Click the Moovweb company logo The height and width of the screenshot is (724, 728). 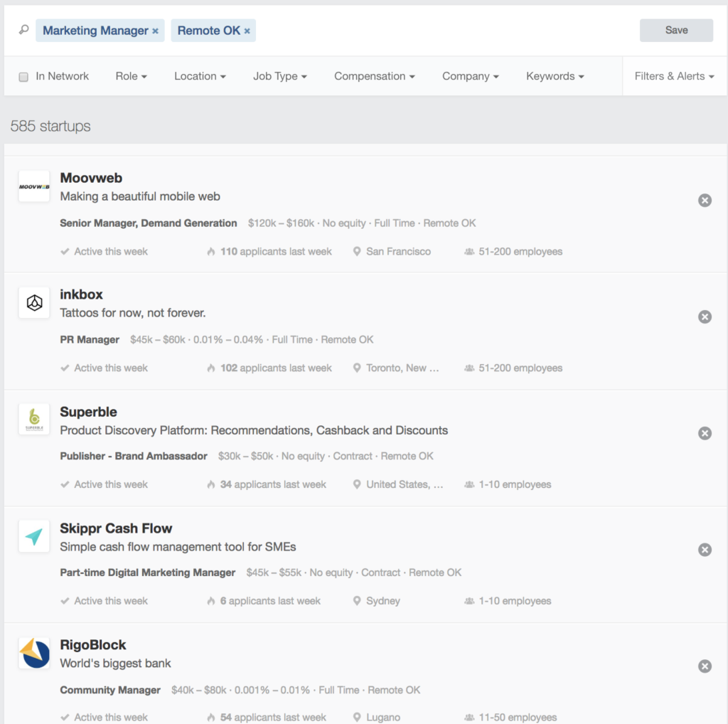tap(33, 187)
